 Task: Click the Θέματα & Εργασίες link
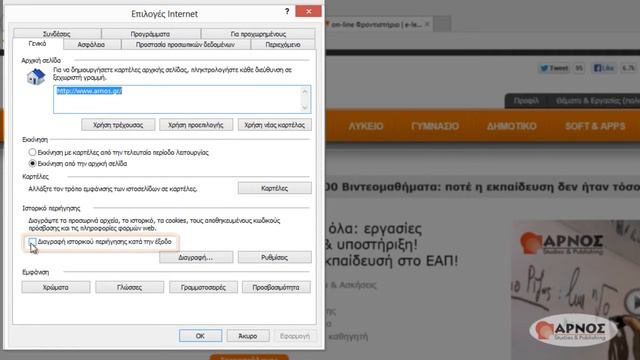click(597, 100)
